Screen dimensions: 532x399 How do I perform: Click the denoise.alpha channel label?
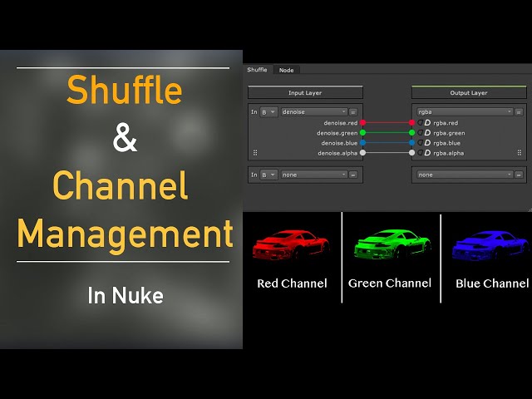(x=337, y=153)
